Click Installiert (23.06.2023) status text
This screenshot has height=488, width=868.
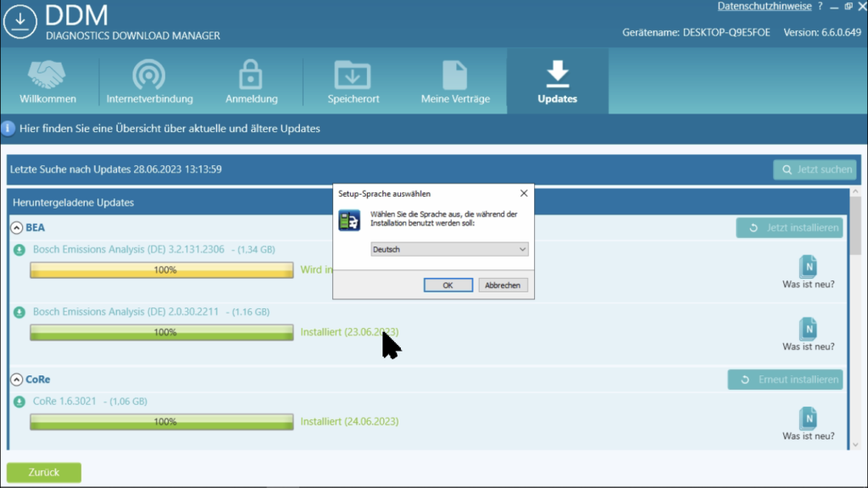click(349, 332)
